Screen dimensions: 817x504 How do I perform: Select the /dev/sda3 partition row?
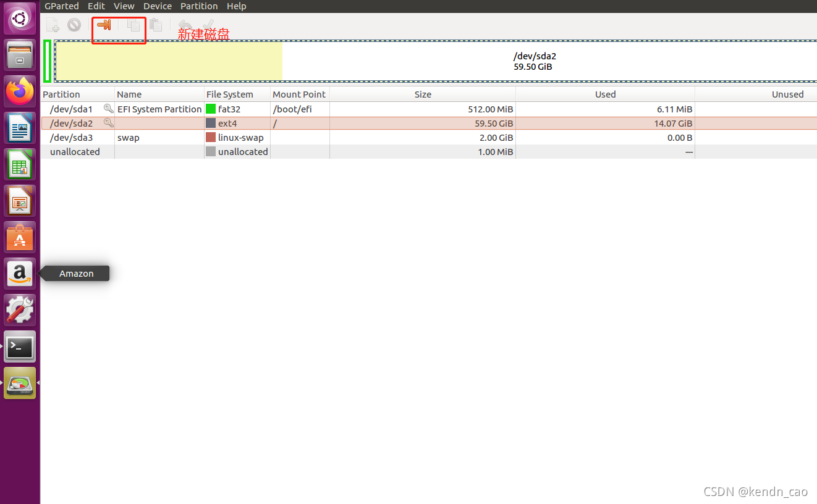(429, 137)
